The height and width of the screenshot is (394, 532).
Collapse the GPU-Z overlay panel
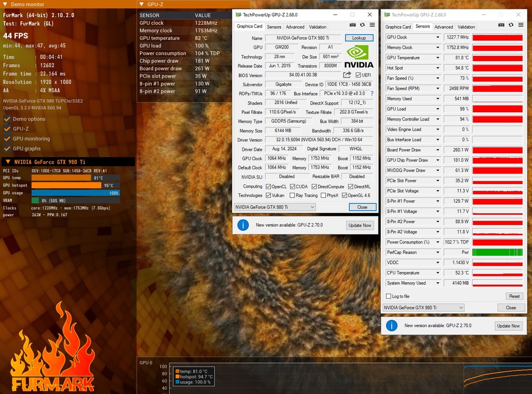tap(142, 4)
